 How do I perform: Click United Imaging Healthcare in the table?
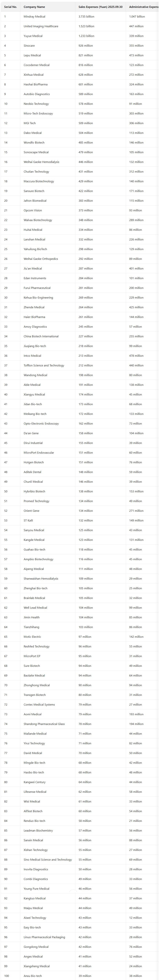click(41, 26)
